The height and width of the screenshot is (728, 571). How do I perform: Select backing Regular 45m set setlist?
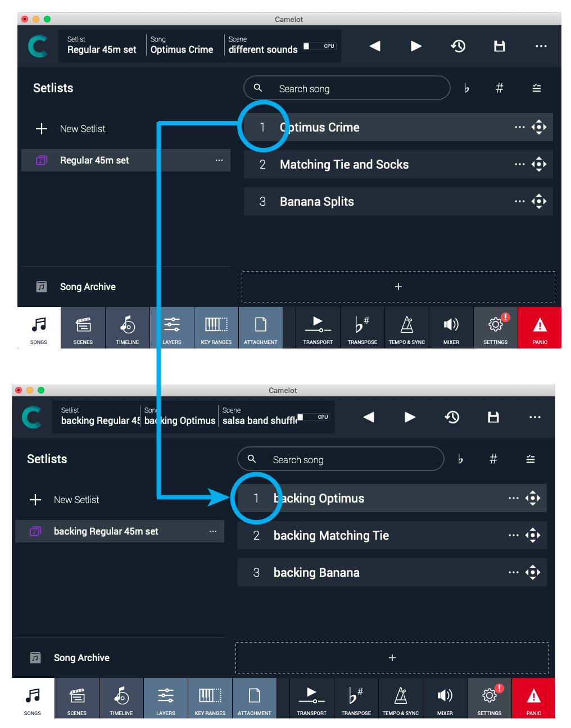click(x=120, y=531)
